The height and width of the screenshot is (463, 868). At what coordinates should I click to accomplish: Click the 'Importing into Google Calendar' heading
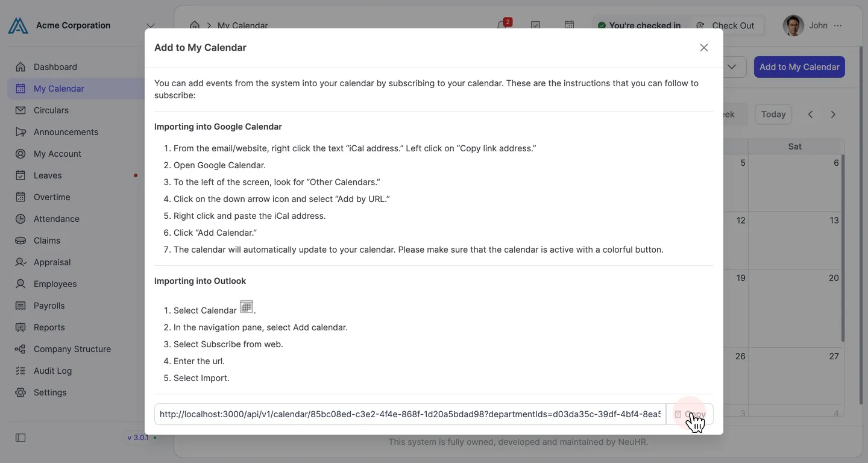(218, 127)
